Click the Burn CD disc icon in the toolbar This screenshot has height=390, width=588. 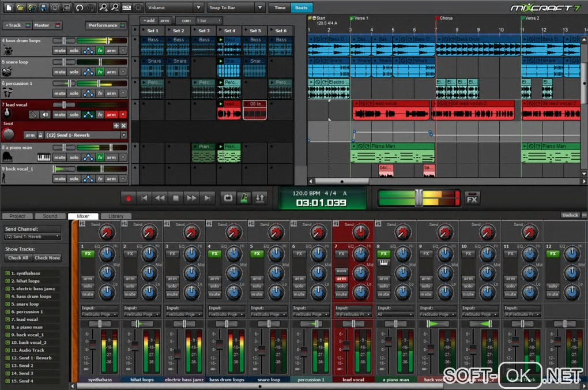click(55, 7)
